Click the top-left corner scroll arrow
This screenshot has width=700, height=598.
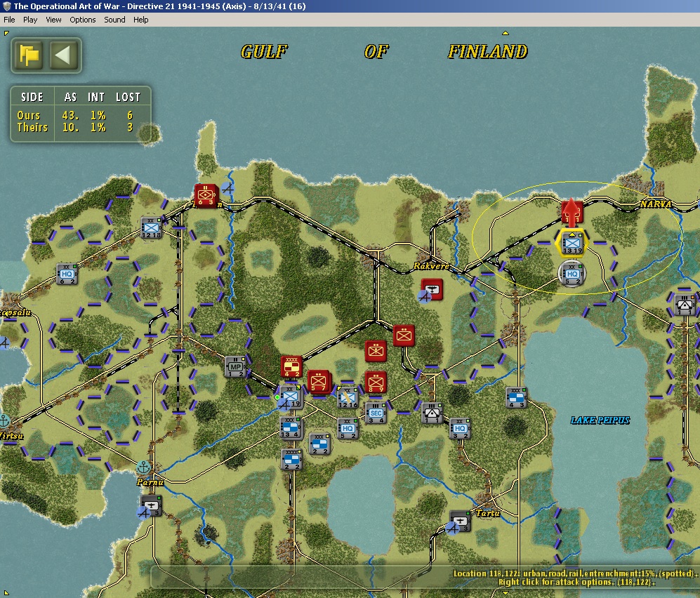coord(6,33)
